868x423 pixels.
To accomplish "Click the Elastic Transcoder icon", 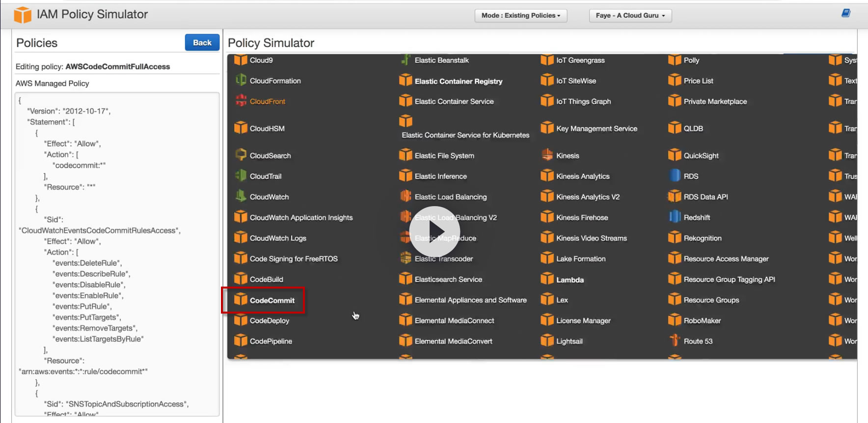I will tap(406, 258).
